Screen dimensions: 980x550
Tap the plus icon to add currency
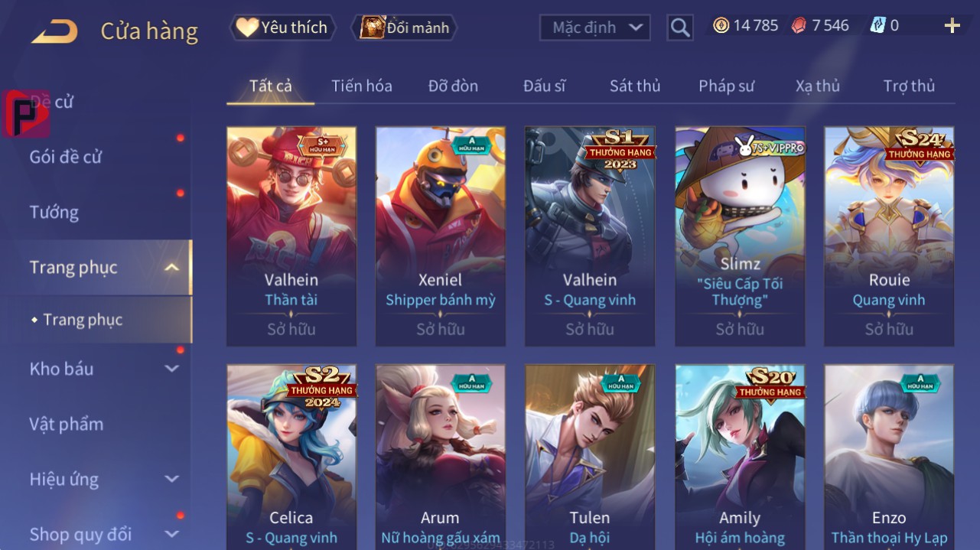pyautogui.click(x=952, y=26)
